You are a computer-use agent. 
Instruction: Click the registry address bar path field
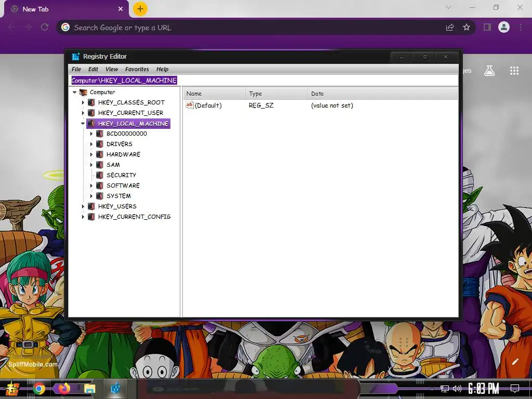263,81
